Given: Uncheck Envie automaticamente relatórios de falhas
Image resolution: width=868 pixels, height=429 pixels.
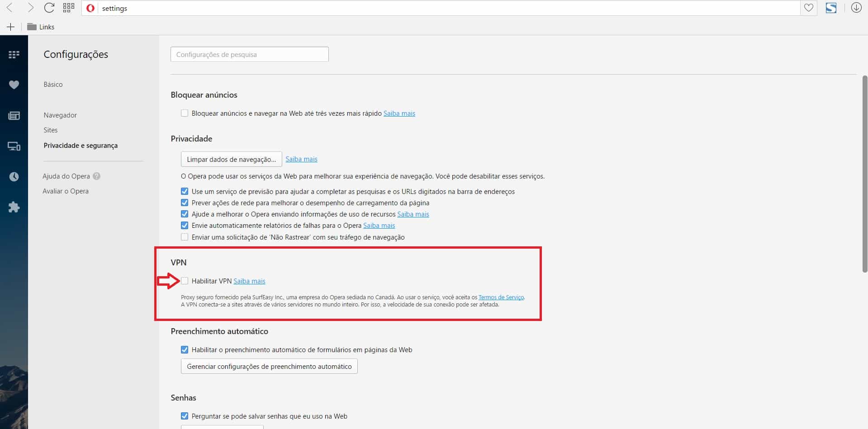Looking at the screenshot, I should [185, 225].
